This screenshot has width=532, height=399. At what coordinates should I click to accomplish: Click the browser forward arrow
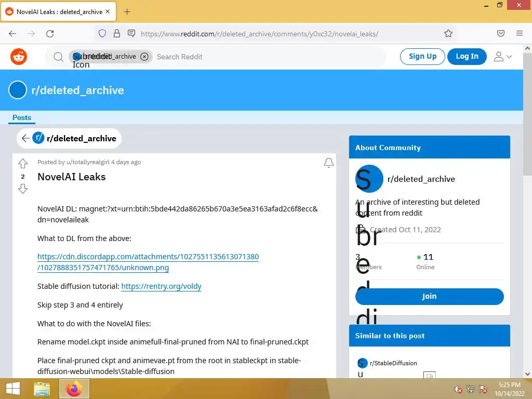point(31,33)
